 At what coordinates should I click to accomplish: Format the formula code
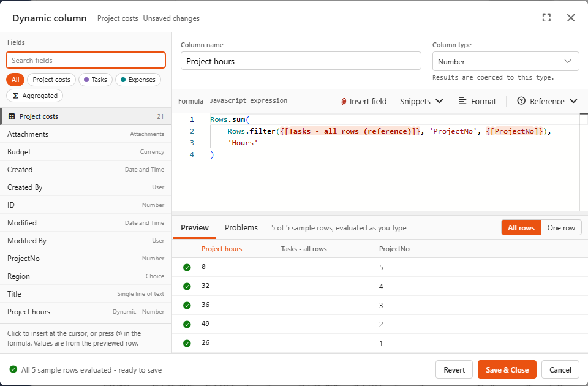coord(477,101)
